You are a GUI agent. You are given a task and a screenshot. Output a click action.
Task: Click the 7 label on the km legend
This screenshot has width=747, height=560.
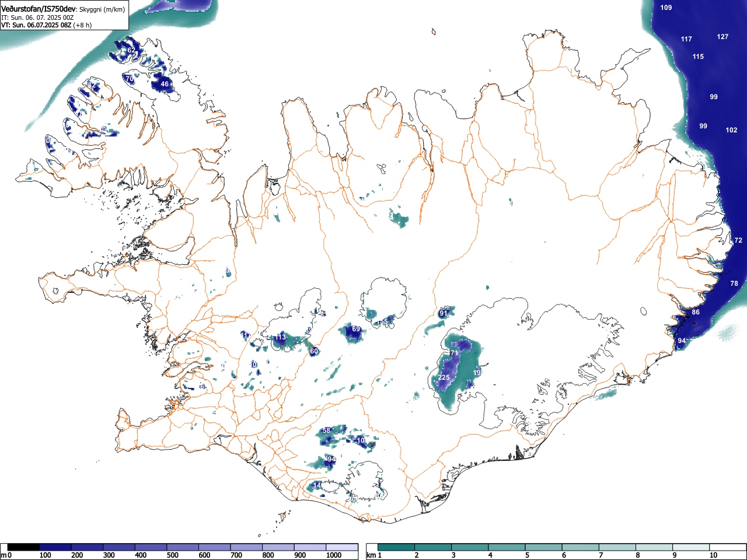coord(601,555)
